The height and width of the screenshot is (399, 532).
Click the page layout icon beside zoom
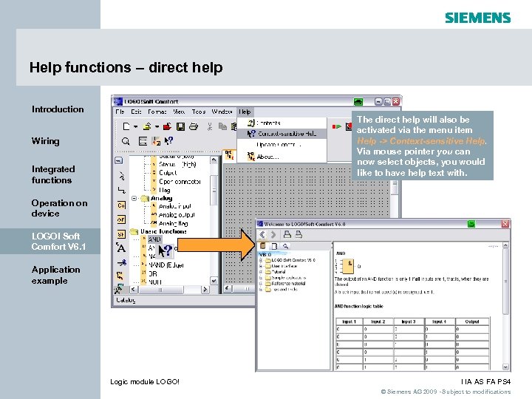pyautogui.click(x=143, y=141)
